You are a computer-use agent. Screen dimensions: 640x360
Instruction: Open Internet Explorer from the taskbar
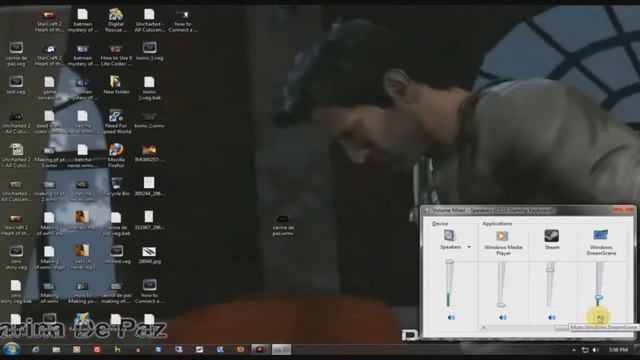tap(36, 349)
